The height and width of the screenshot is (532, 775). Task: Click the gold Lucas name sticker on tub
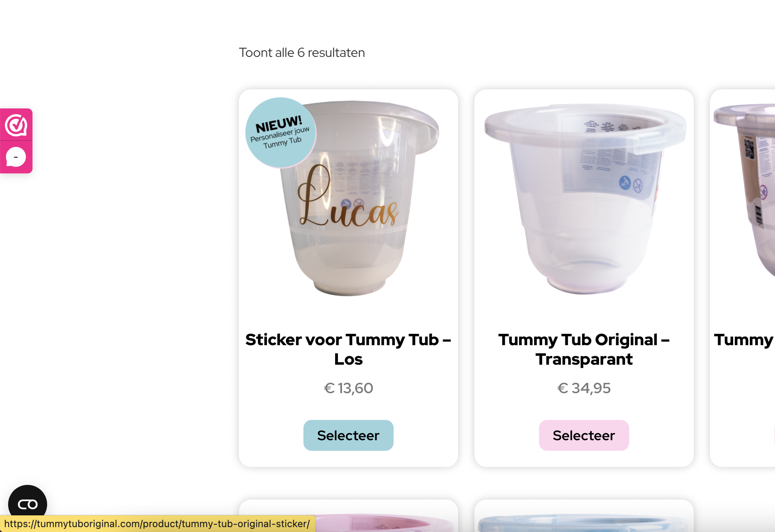(348, 197)
